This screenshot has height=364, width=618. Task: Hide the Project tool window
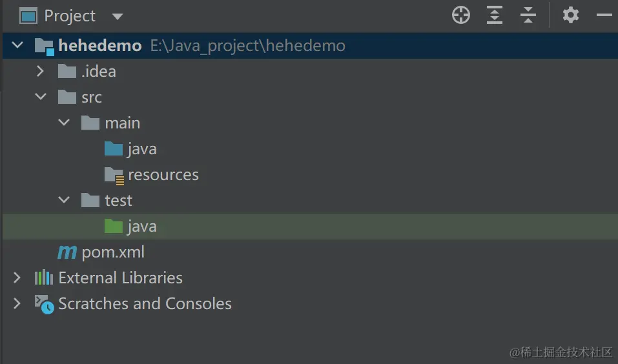pyautogui.click(x=604, y=15)
